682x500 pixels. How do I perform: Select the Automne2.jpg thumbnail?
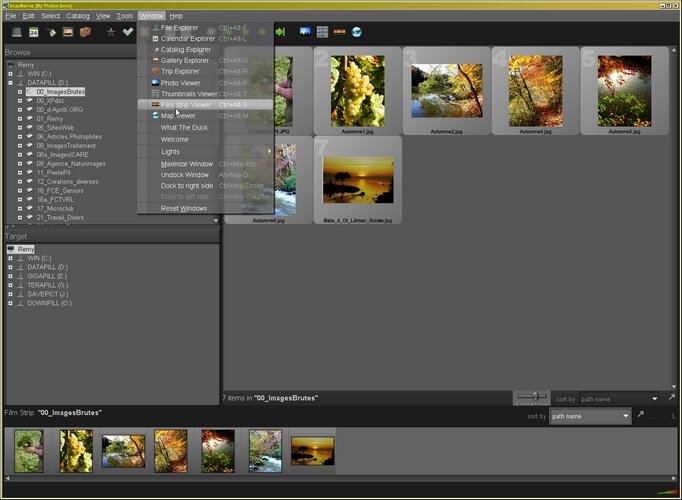point(447,92)
